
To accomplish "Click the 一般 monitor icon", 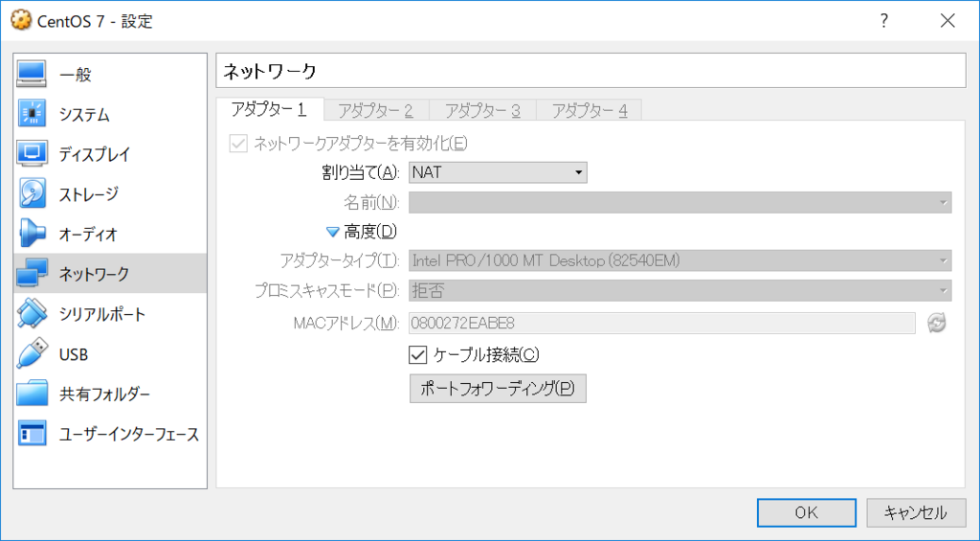I will (32, 74).
